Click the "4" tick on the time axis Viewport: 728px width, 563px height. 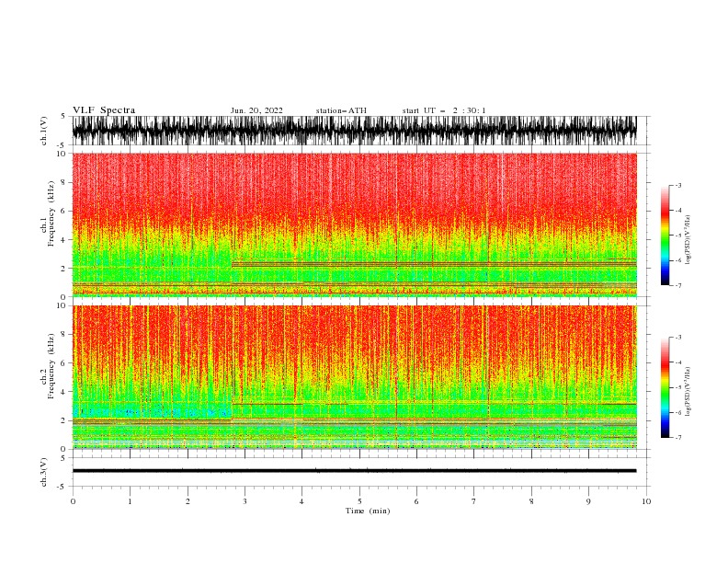point(301,501)
